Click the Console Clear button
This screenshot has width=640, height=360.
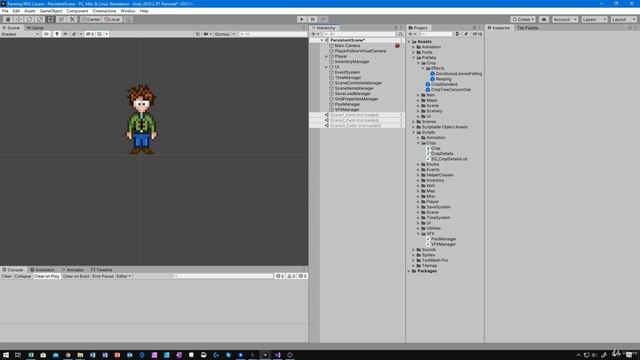[7, 276]
